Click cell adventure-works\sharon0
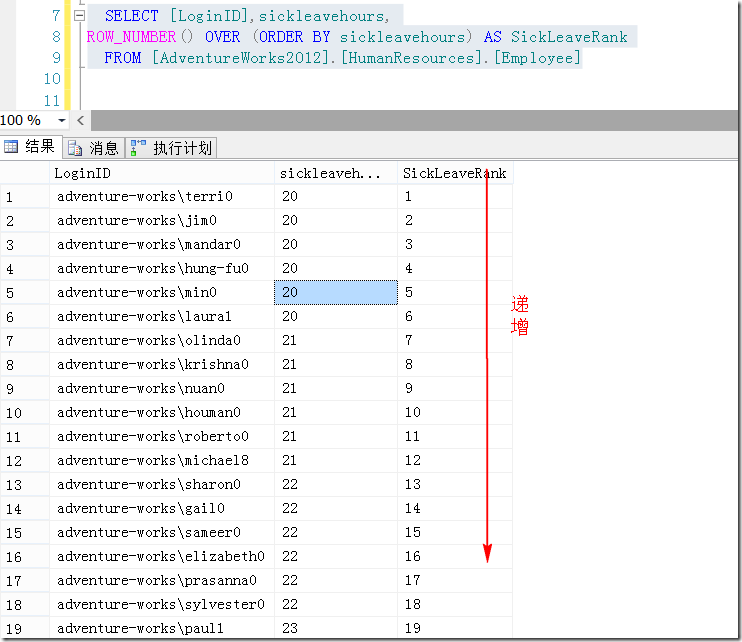The width and height of the screenshot is (742, 642). 161,484
